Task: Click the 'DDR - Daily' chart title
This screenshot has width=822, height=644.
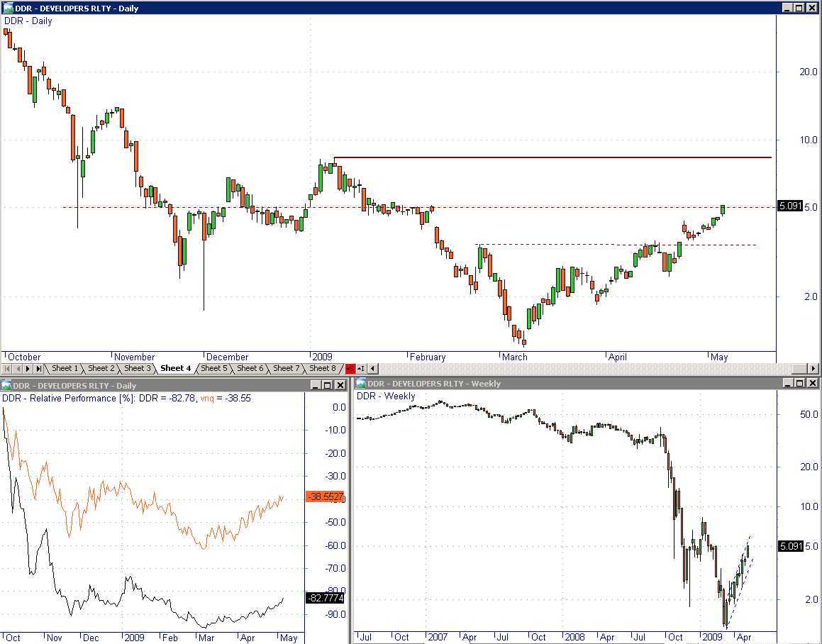Action: pyautogui.click(x=28, y=21)
